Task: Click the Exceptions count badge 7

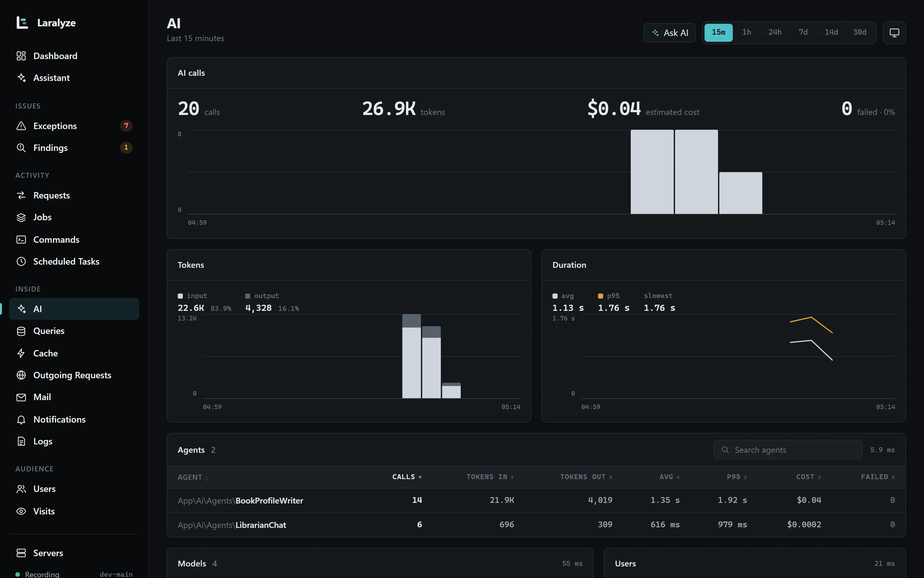Action: coord(126,126)
